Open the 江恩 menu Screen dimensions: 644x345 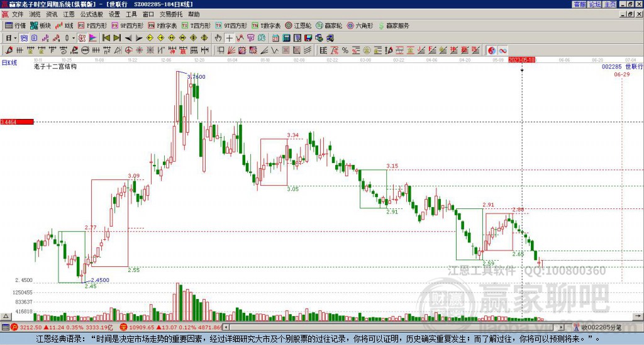[x=69, y=14]
